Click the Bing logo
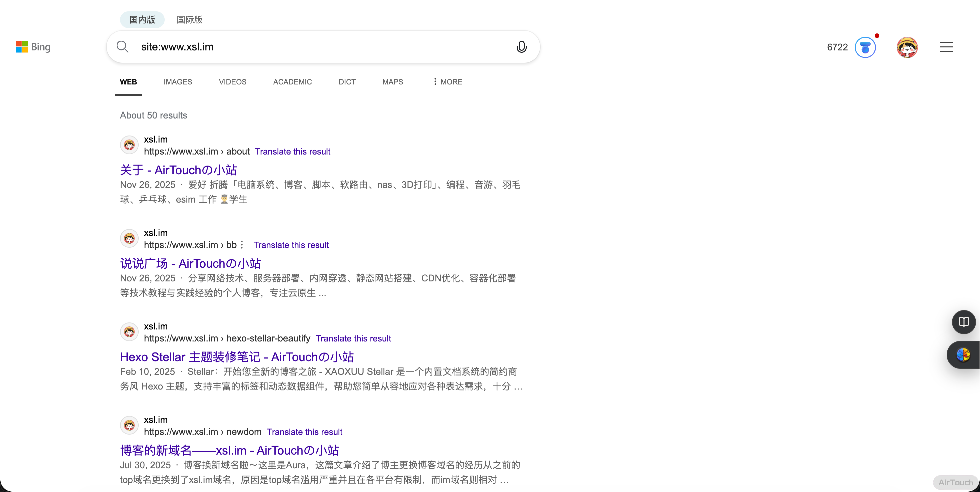 (x=33, y=47)
